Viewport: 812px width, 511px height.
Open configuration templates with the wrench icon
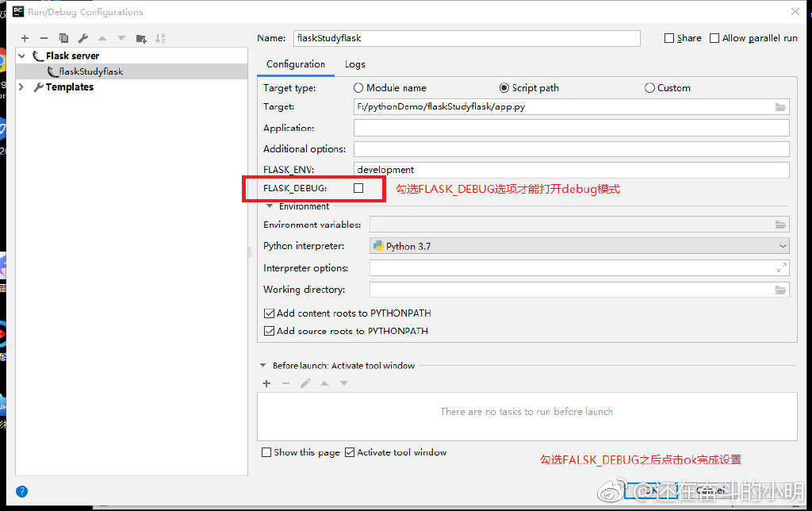(82, 37)
